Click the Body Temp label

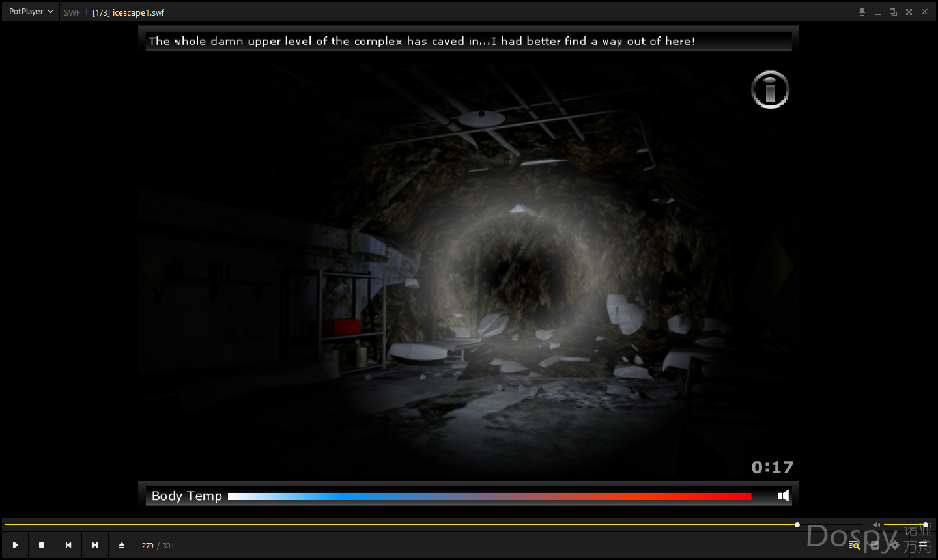[187, 496]
